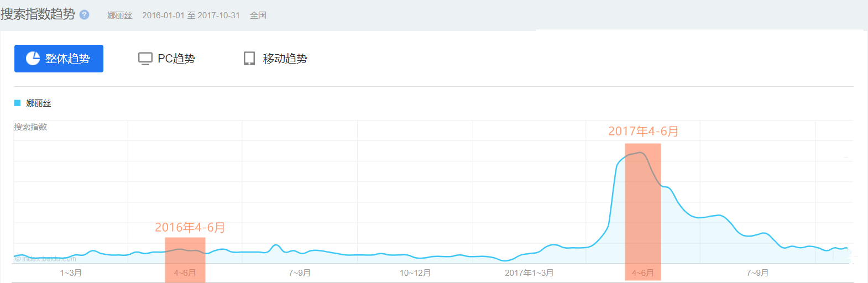The height and width of the screenshot is (283, 868).
Task: Click the 2016年4-6月 orange annotation text
Action: (190, 228)
